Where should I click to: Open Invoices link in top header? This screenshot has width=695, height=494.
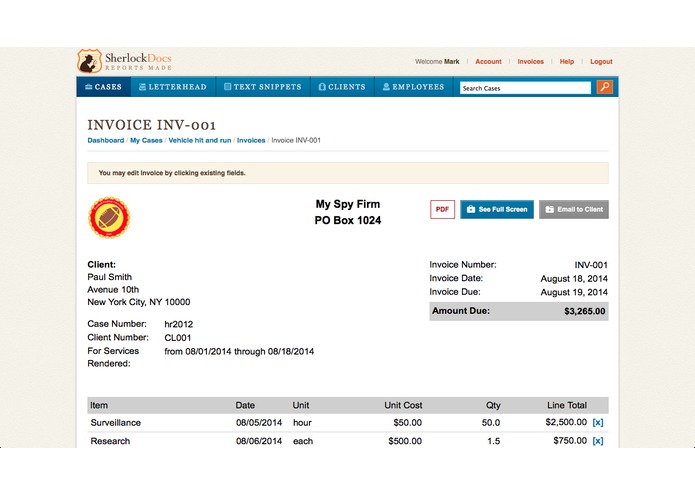[531, 62]
